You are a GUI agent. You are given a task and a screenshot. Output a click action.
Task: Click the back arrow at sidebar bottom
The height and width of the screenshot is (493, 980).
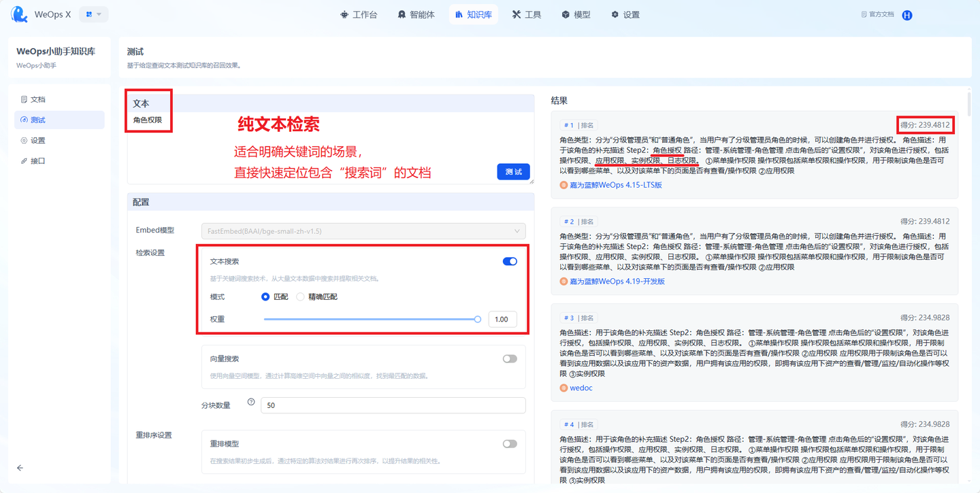point(20,468)
